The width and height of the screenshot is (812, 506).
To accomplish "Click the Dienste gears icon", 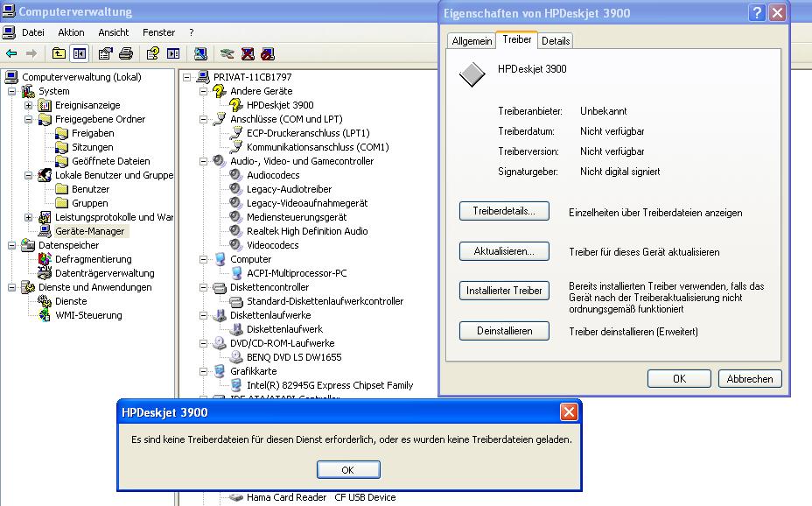I will [x=45, y=301].
